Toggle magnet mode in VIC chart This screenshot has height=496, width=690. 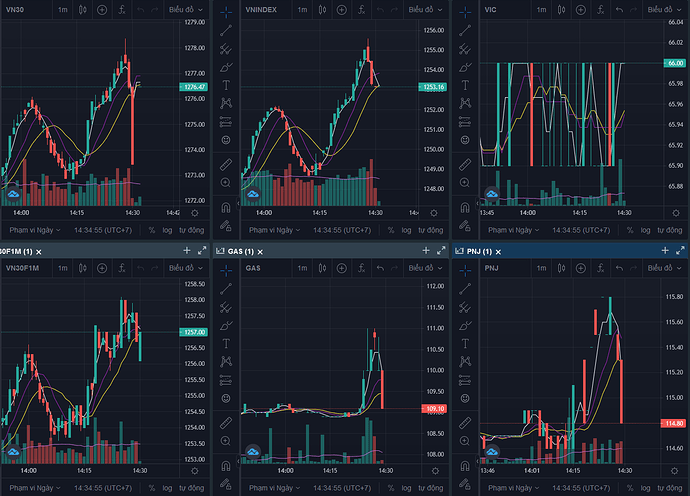pos(465,207)
